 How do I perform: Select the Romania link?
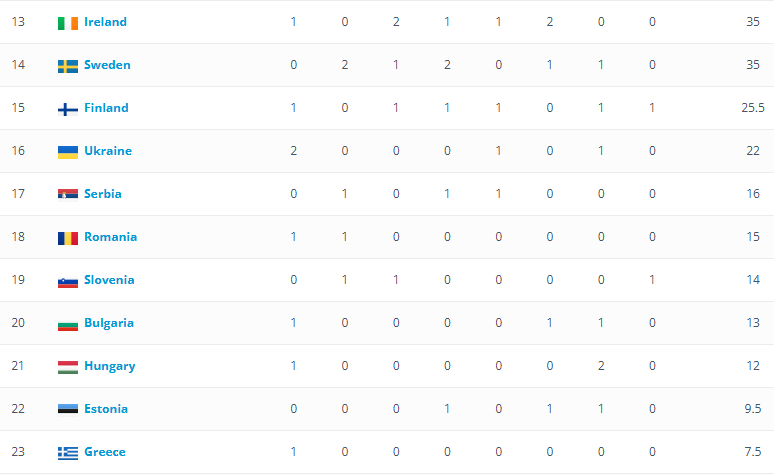(111, 237)
